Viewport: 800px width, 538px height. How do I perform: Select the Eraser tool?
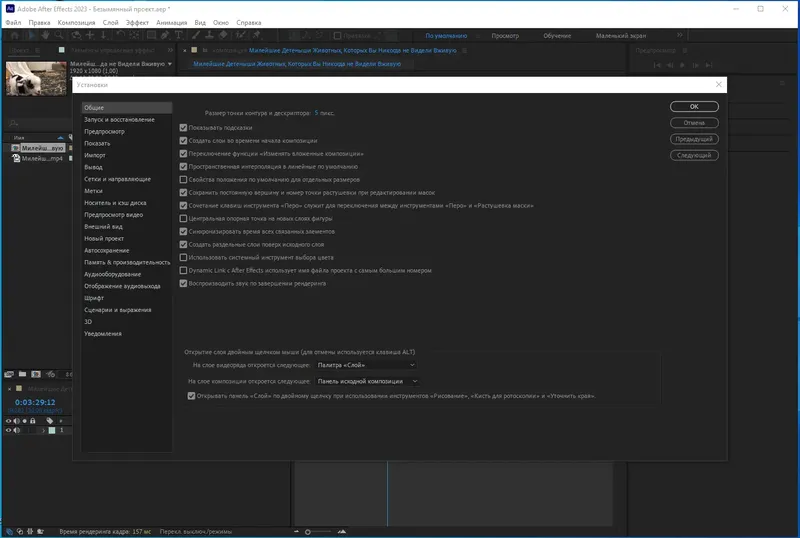tap(223, 35)
